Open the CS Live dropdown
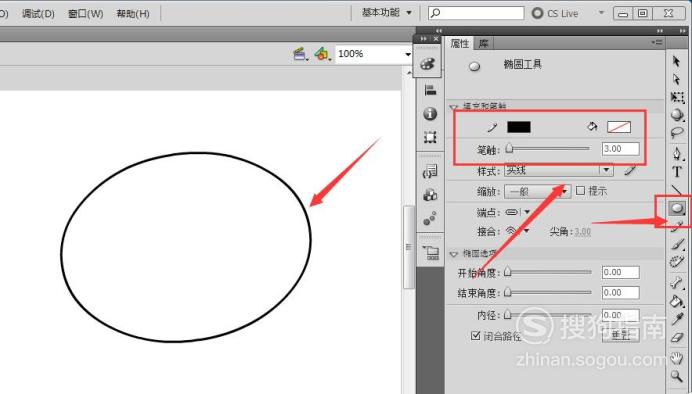The width and height of the screenshot is (692, 394). [x=601, y=13]
